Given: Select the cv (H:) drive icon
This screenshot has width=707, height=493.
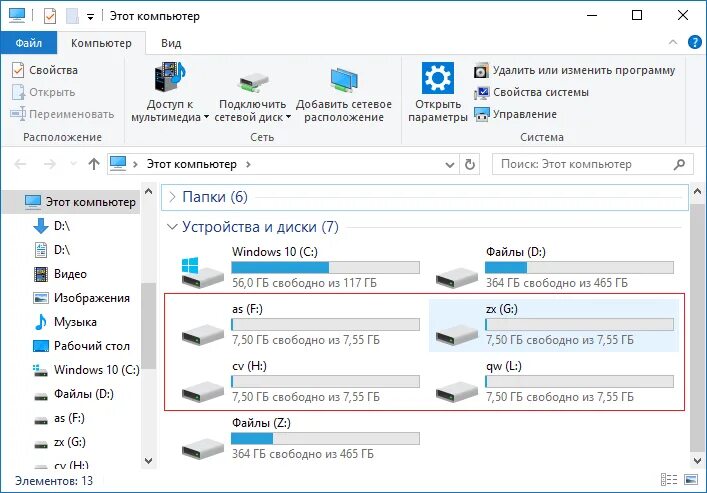Looking at the screenshot, I should (x=202, y=391).
